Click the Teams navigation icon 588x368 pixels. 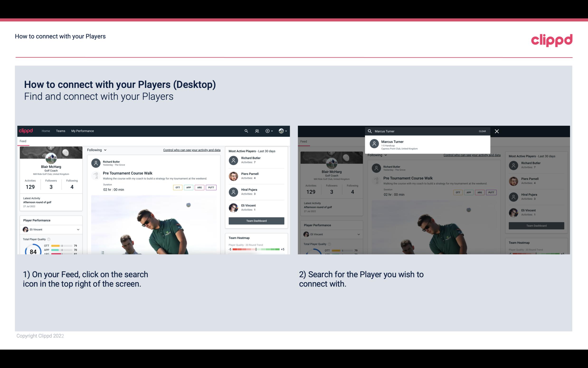tap(60, 131)
